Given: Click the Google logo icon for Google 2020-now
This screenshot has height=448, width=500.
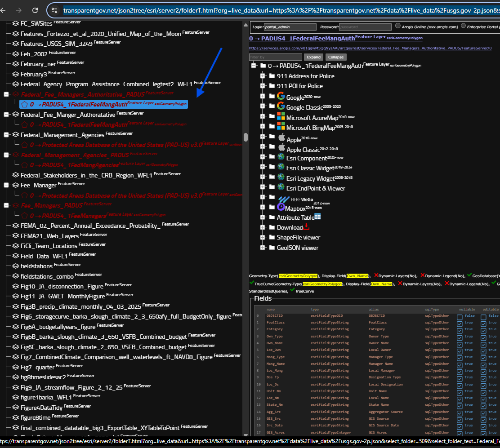Looking at the screenshot, I should (281, 96).
